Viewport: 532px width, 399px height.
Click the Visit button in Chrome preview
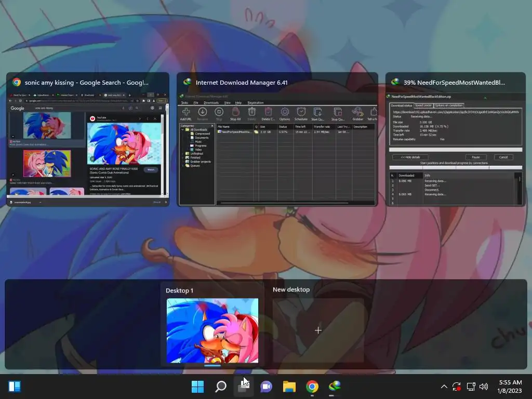point(151,170)
